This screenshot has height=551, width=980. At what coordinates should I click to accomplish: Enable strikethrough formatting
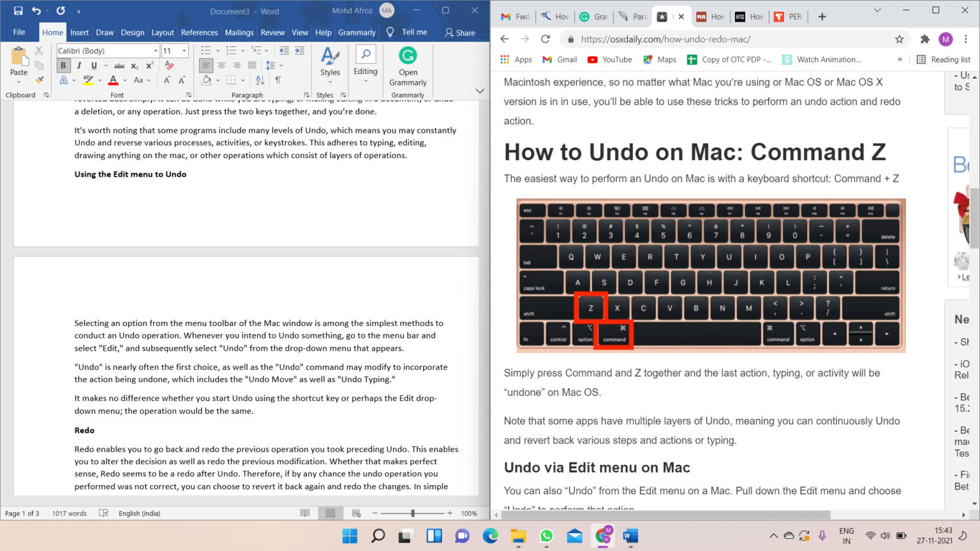click(119, 65)
